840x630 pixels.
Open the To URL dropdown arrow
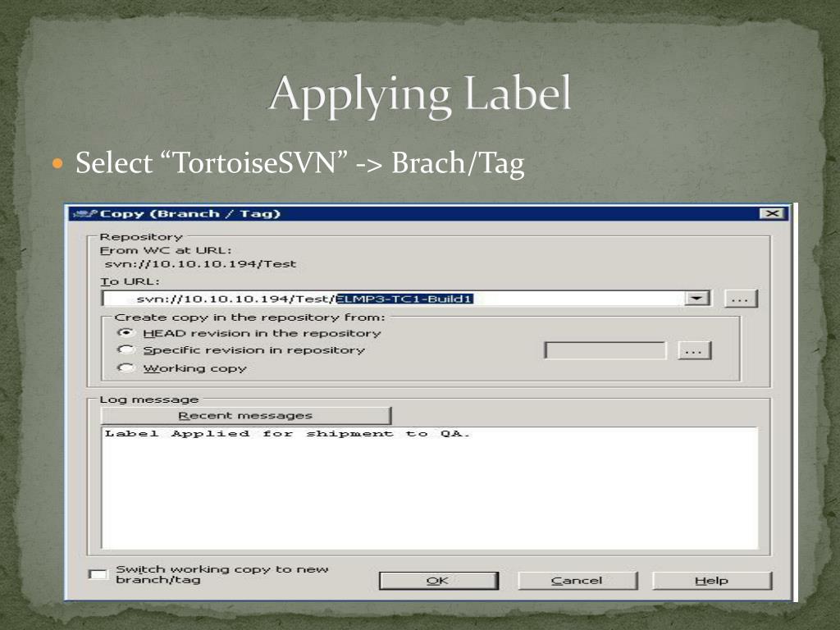coord(698,299)
